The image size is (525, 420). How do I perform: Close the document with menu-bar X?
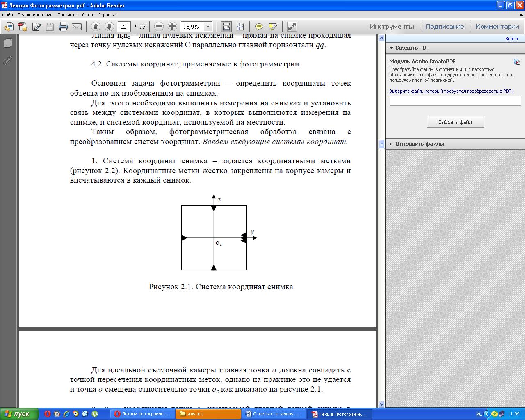[522, 15]
